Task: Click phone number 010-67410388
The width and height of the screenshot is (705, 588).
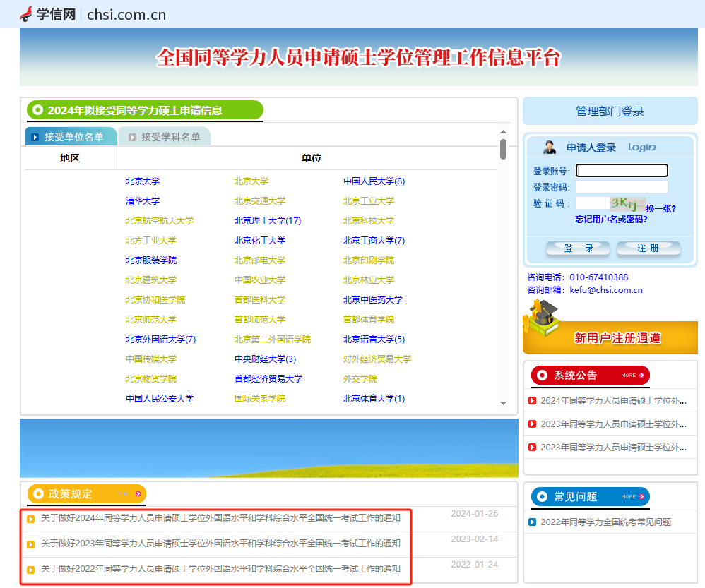Action: (598, 277)
